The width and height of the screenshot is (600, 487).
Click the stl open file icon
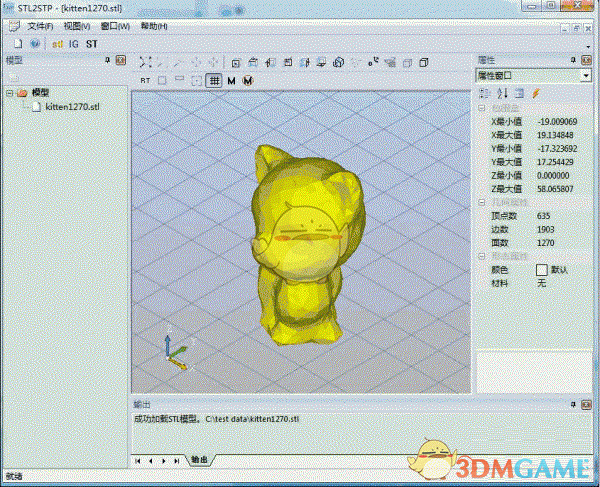tap(56, 44)
